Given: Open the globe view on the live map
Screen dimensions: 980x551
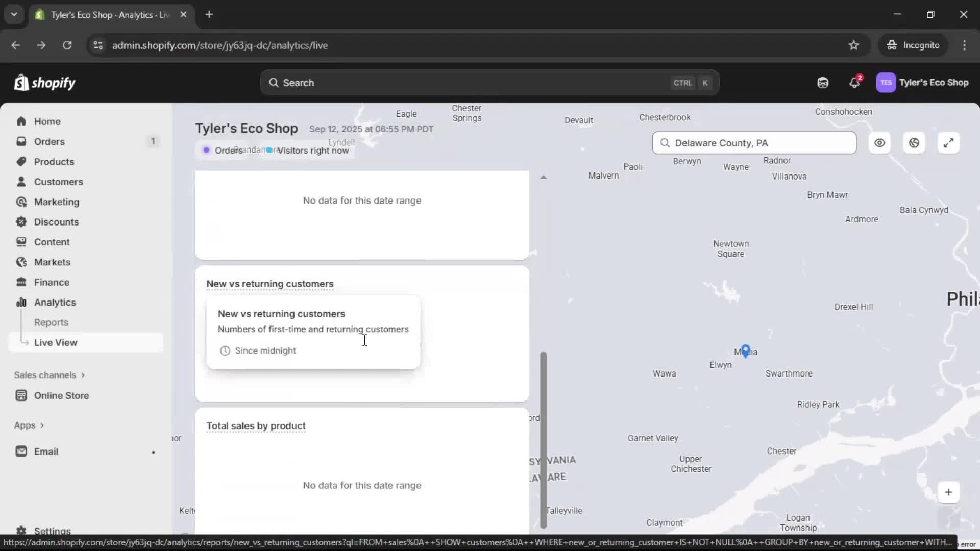Looking at the screenshot, I should pos(914,143).
